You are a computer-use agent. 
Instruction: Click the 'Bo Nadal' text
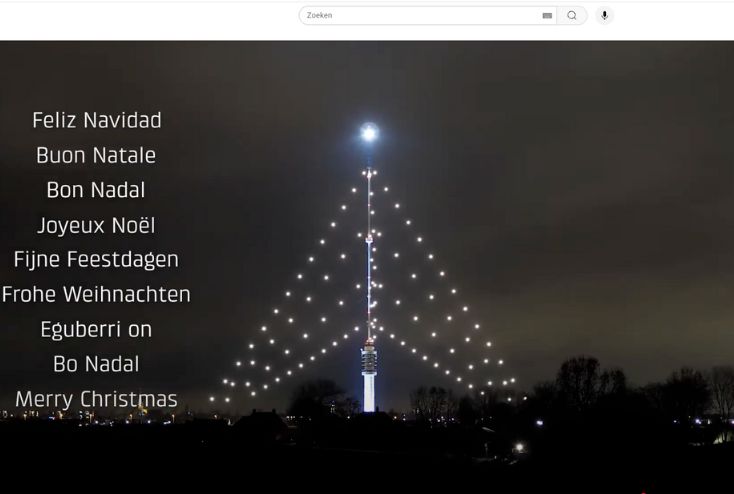96,364
